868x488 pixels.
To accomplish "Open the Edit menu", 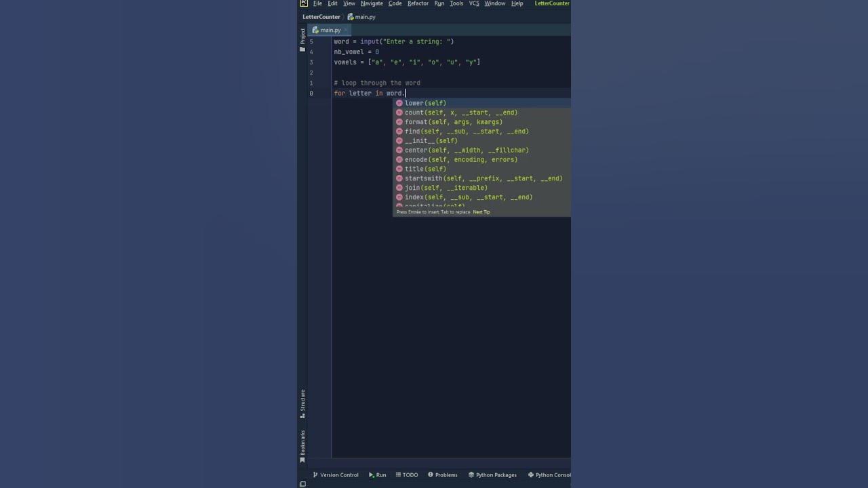I will click(x=332, y=3).
